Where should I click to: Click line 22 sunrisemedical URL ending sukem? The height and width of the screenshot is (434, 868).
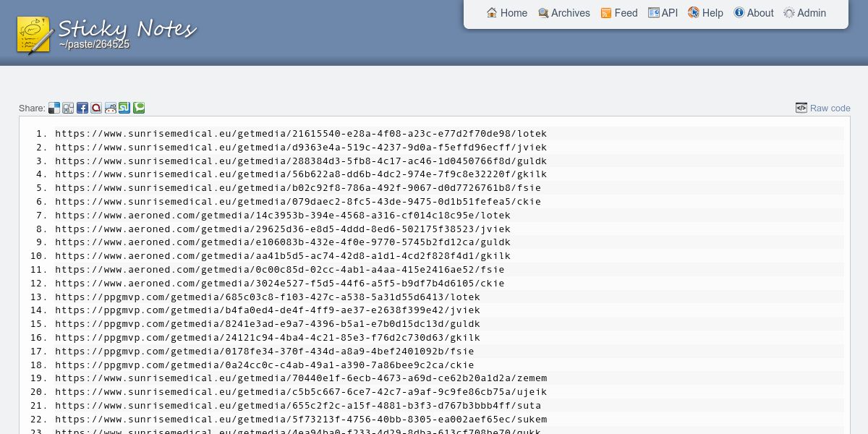(x=301, y=420)
